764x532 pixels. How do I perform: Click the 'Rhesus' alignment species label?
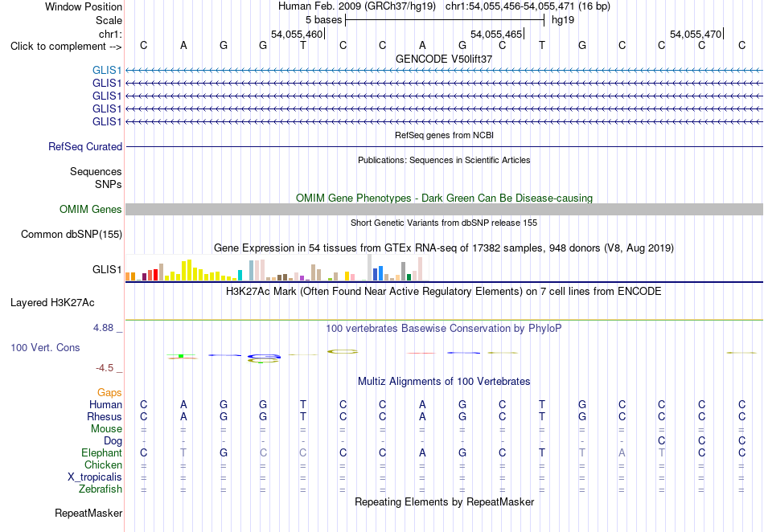pos(105,416)
